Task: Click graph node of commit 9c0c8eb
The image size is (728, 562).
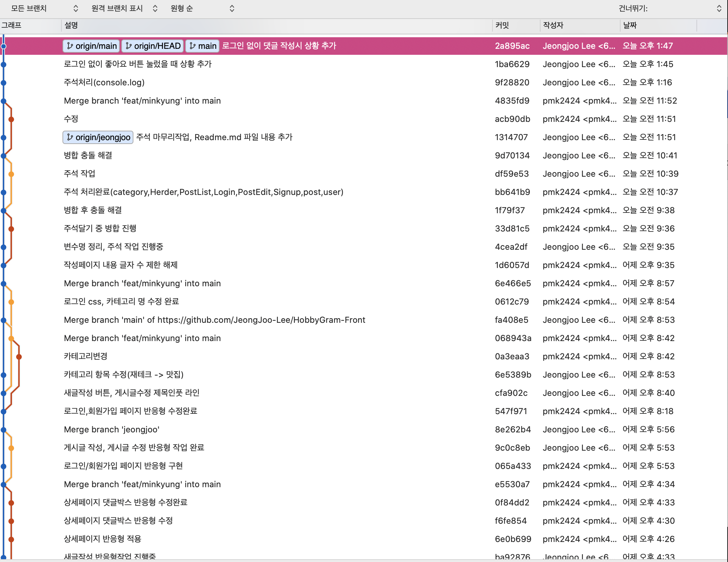Action: pos(11,448)
